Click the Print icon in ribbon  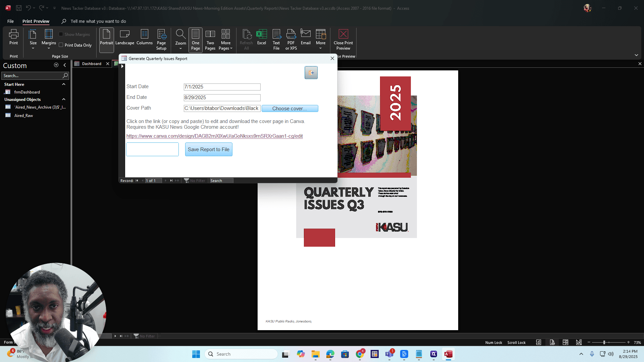point(13,37)
